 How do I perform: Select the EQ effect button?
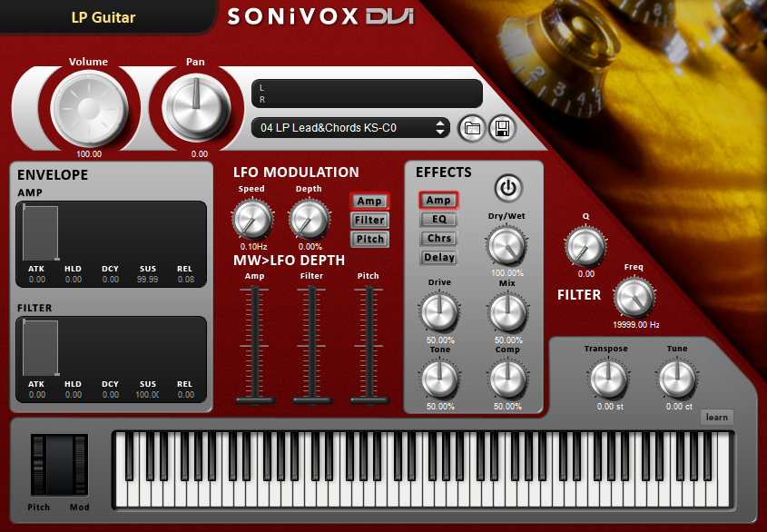click(438, 220)
